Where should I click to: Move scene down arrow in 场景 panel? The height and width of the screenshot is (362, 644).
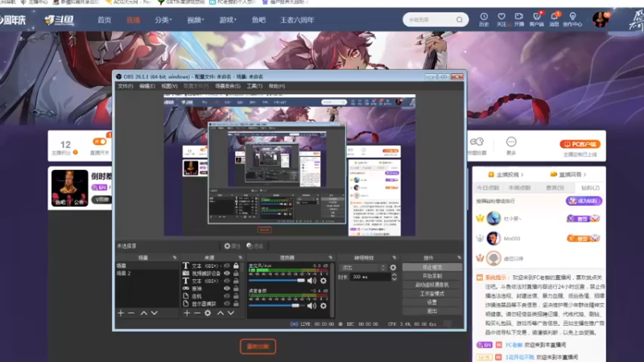tap(154, 313)
